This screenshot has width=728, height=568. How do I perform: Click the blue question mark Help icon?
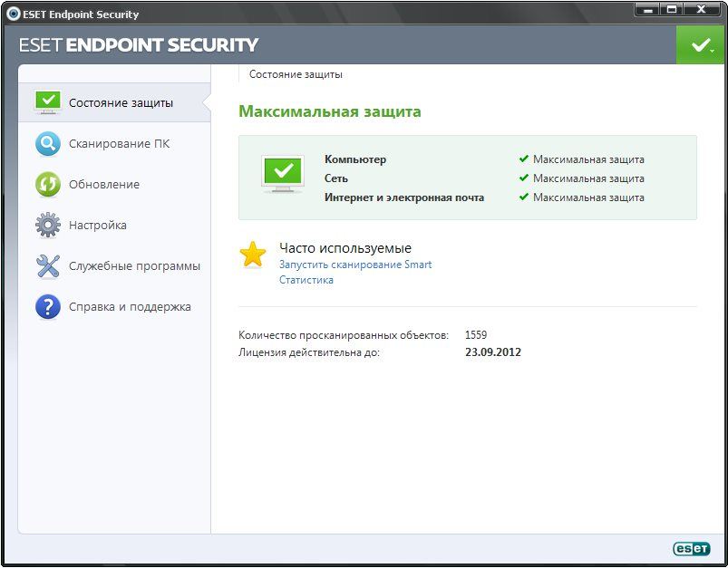coord(48,307)
